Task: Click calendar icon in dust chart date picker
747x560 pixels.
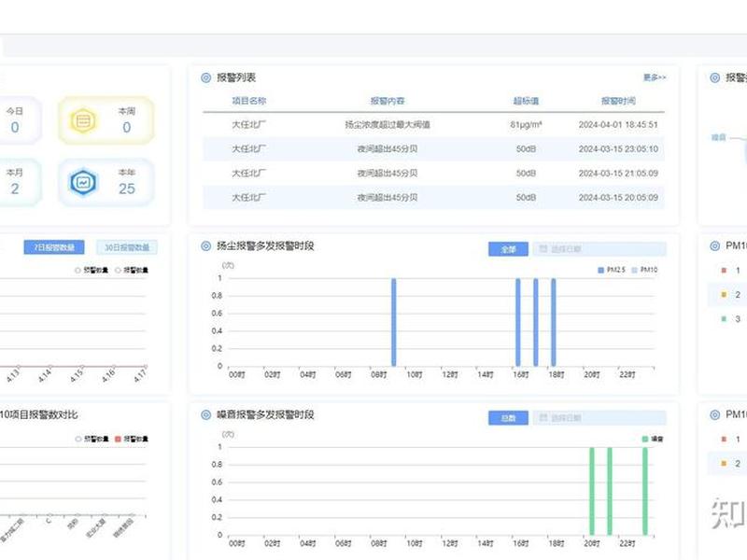Action: [543, 248]
